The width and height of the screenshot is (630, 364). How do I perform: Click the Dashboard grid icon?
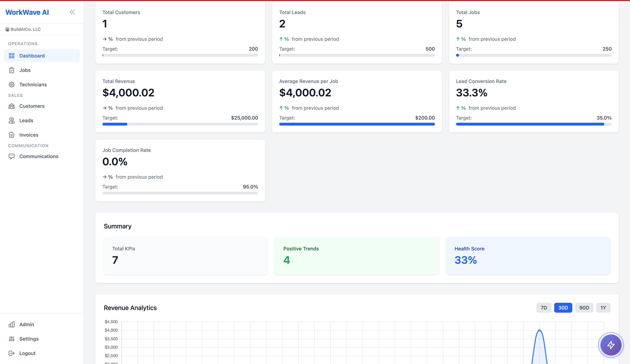click(x=11, y=56)
